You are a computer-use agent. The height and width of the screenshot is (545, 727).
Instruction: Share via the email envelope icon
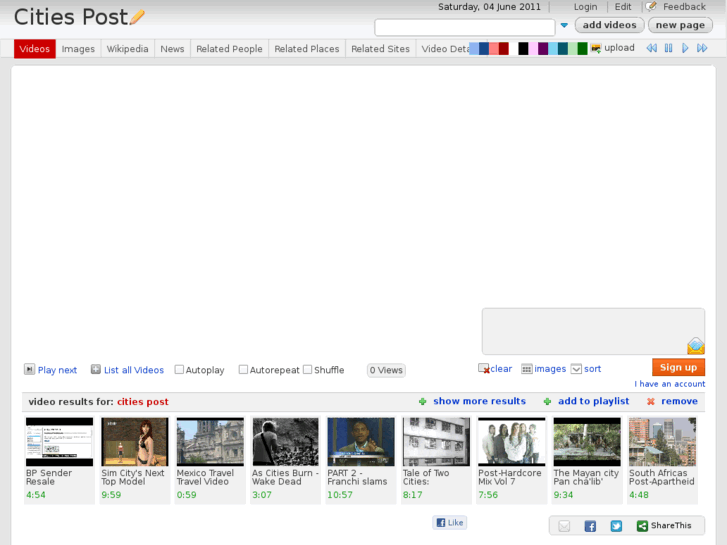click(x=564, y=526)
